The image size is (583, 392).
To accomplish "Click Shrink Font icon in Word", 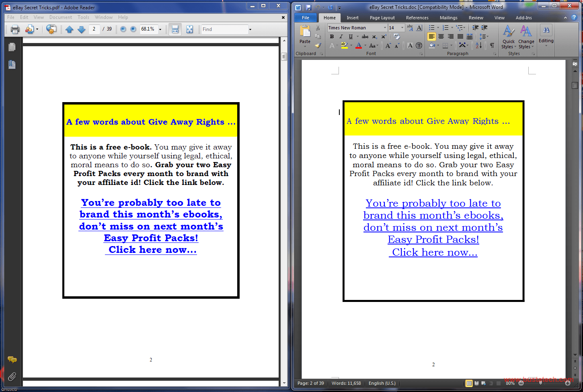I will pos(397,46).
